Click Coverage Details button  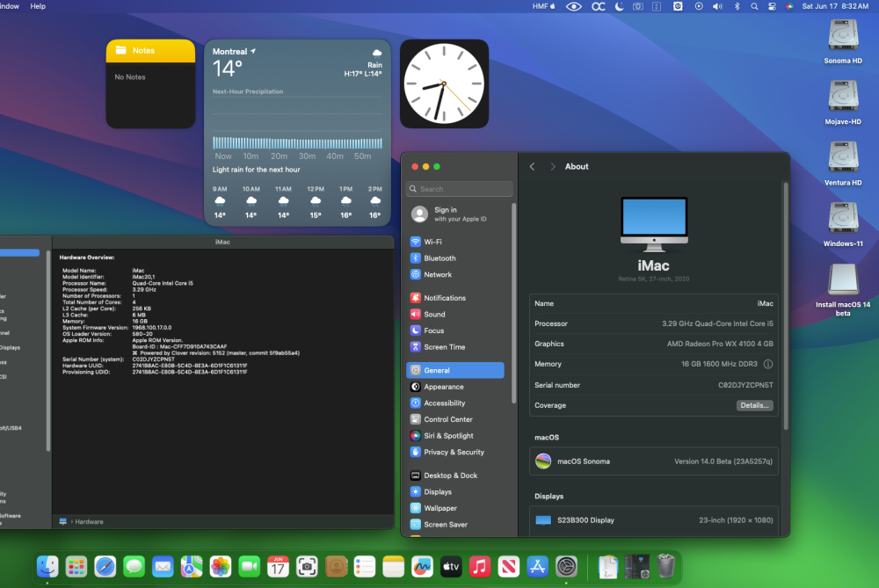(x=754, y=405)
